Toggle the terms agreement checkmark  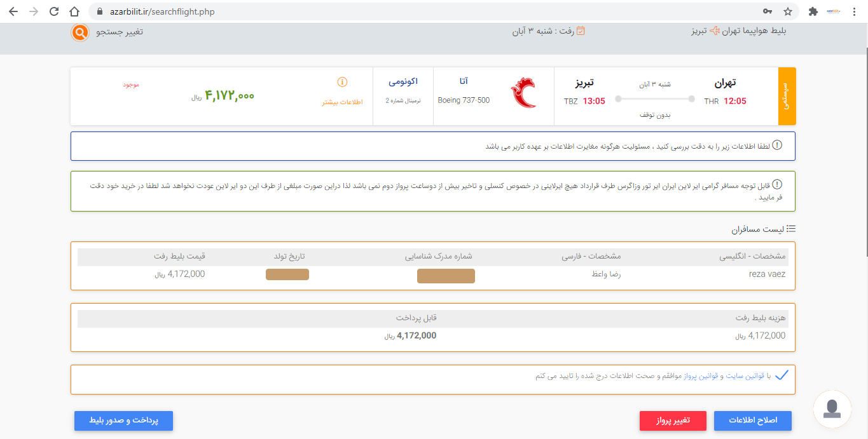coord(782,375)
